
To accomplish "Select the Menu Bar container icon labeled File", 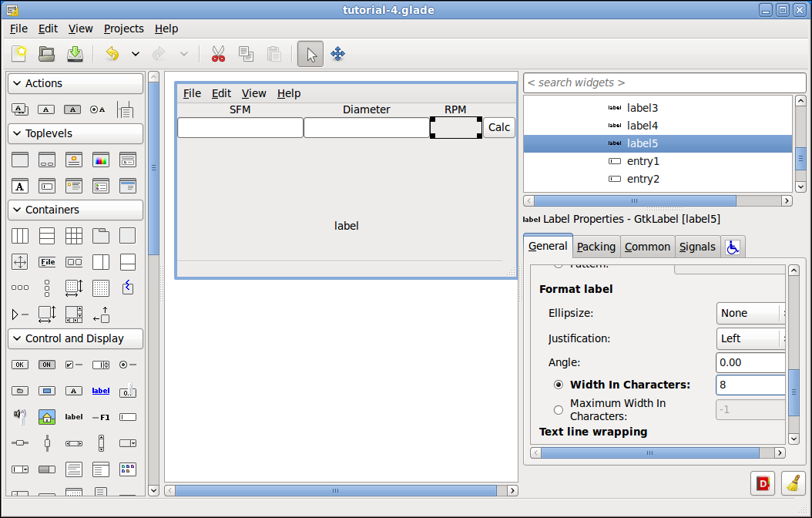I will click(x=46, y=261).
